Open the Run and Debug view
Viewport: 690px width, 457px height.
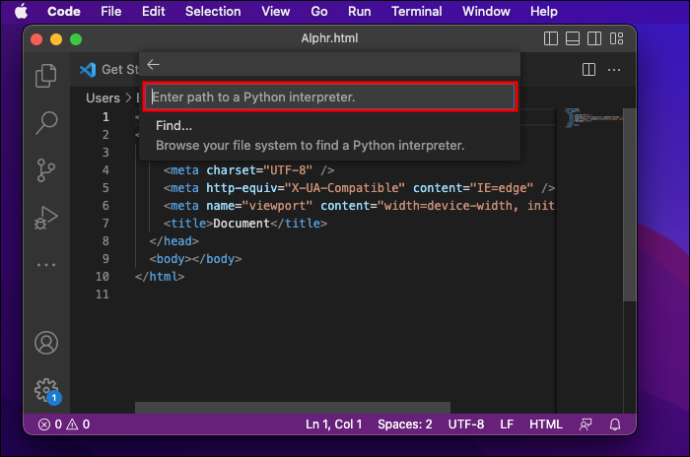coord(46,218)
